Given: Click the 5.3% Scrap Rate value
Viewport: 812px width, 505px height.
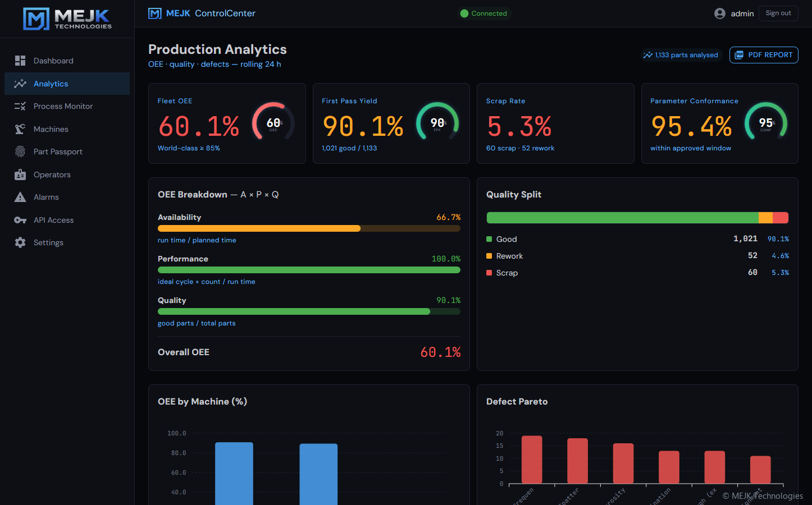Looking at the screenshot, I should pos(519,126).
